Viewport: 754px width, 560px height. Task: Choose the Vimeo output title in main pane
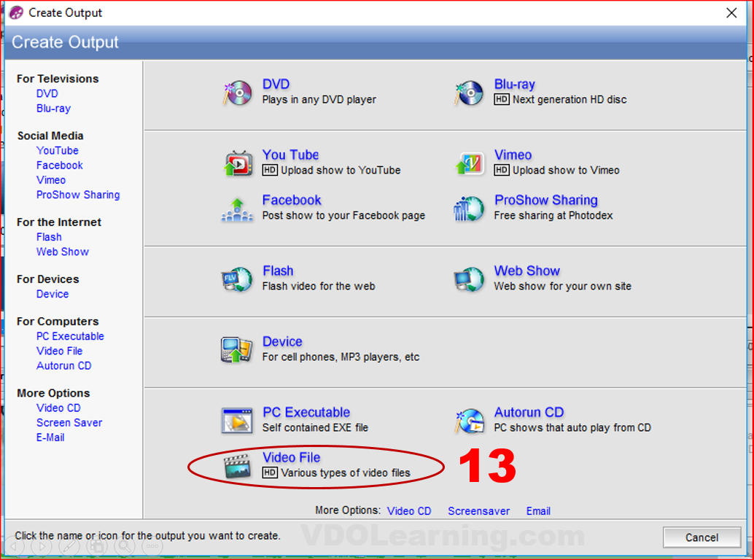(x=513, y=155)
